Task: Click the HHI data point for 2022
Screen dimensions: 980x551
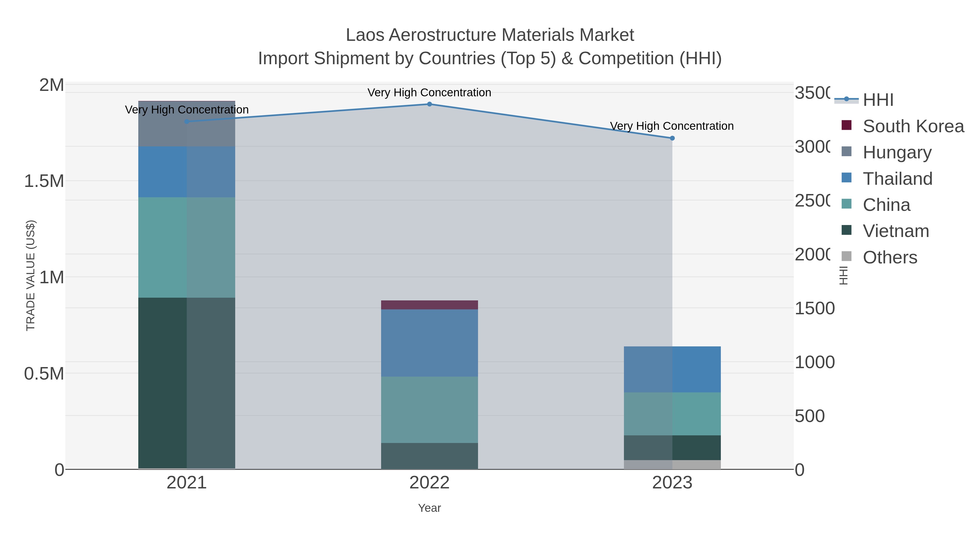Action: tap(430, 104)
